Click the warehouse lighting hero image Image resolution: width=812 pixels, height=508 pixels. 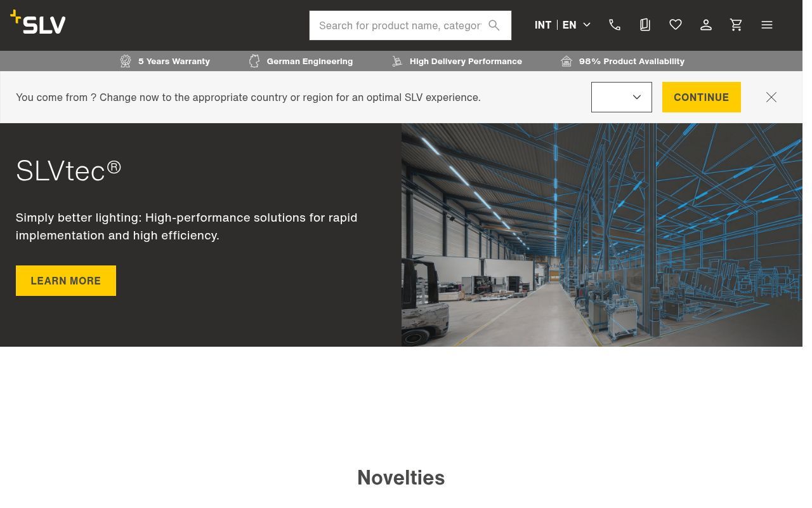click(x=601, y=235)
